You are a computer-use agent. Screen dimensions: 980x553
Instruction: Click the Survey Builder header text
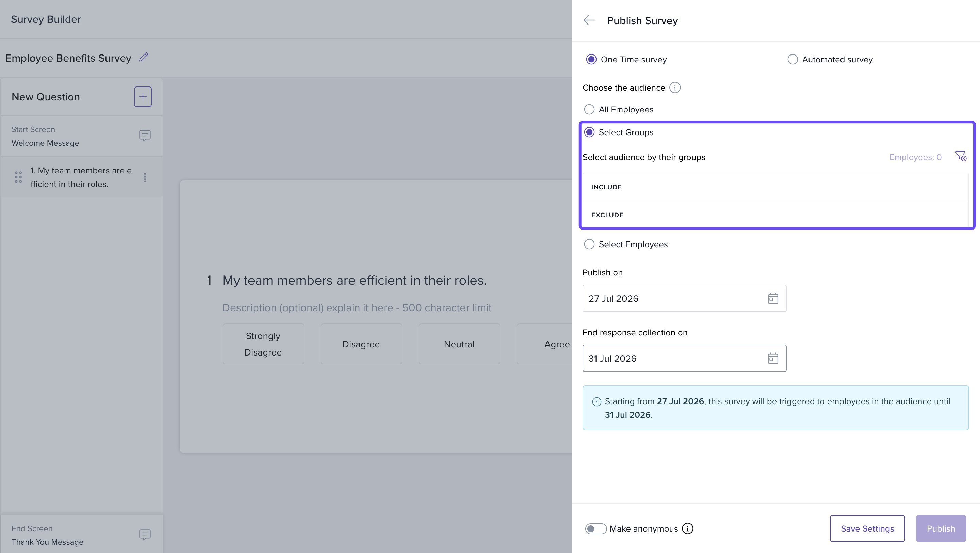point(46,19)
